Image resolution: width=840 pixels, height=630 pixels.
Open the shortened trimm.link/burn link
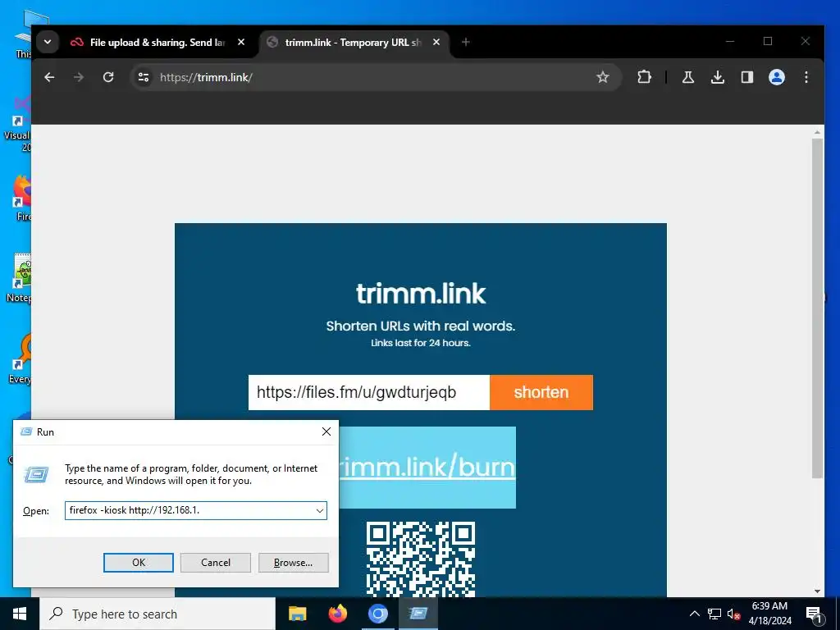pos(427,467)
